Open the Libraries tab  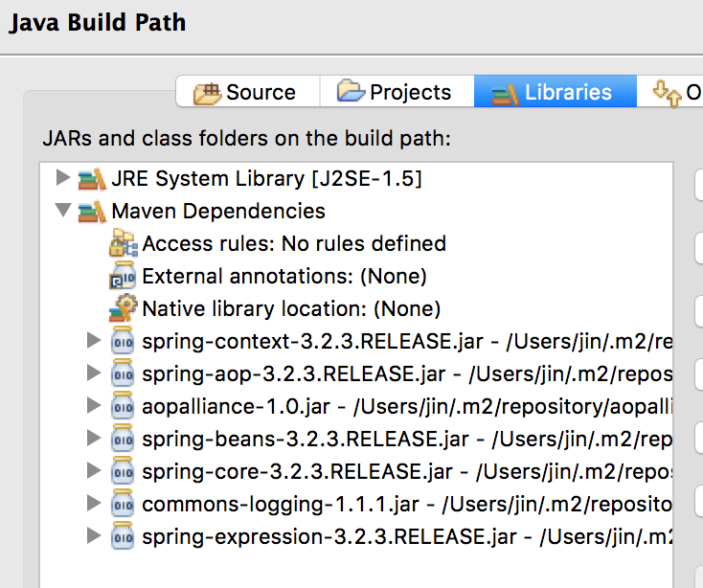[x=556, y=92]
